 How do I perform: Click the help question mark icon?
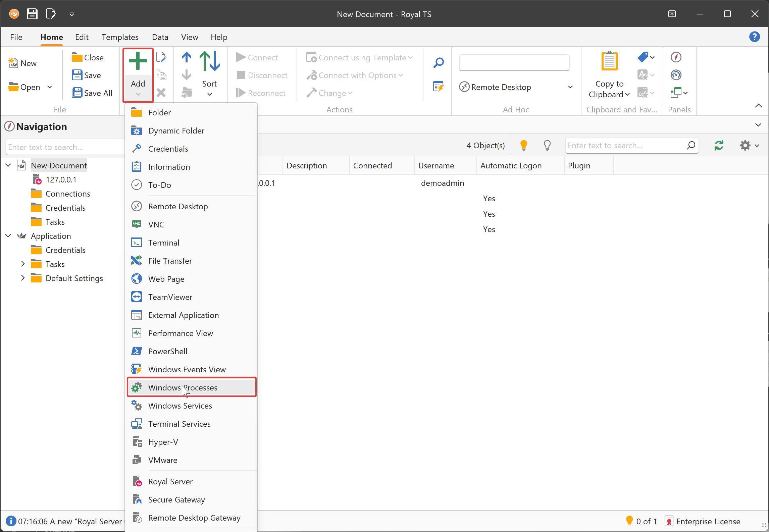tap(754, 37)
